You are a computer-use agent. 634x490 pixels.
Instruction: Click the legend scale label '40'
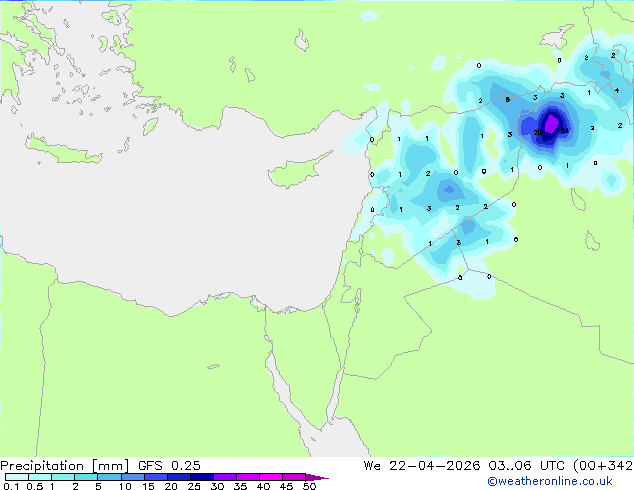(263, 486)
